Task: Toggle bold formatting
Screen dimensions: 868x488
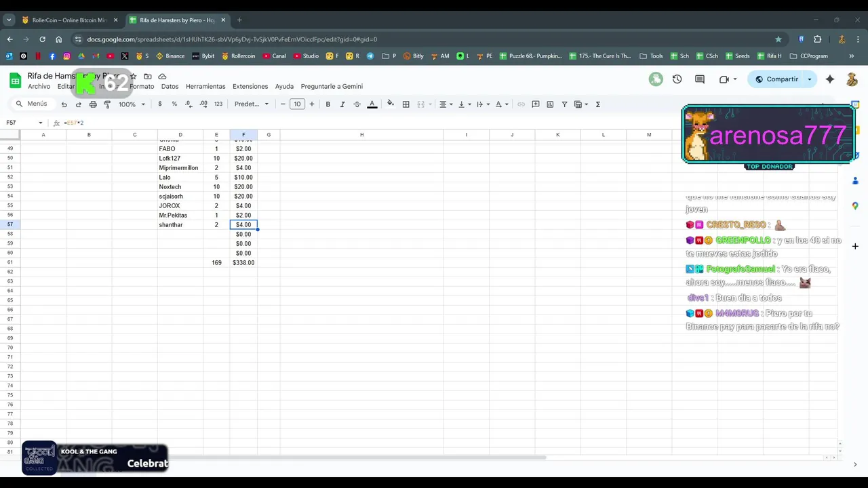Action: [x=328, y=104]
